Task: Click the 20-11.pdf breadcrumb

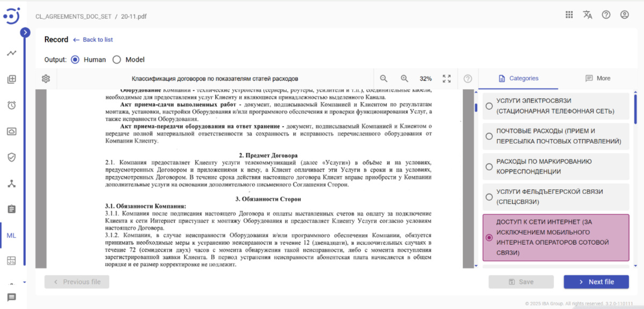Action: (x=134, y=16)
